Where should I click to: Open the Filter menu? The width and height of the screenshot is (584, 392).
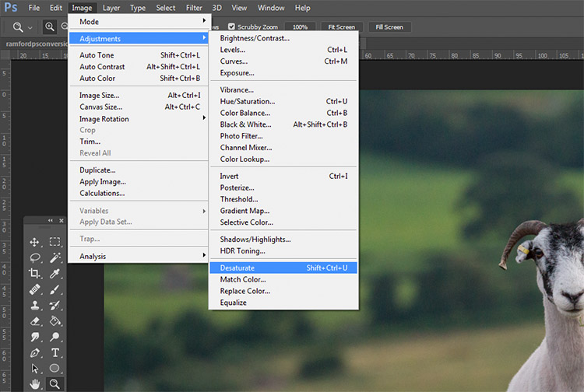point(194,8)
